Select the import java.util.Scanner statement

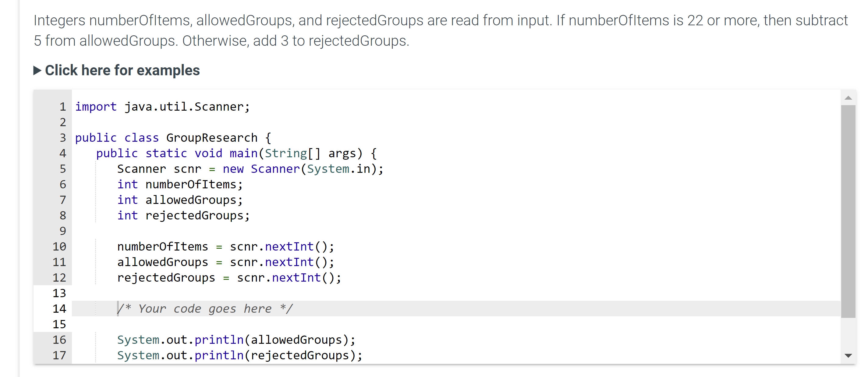162,107
